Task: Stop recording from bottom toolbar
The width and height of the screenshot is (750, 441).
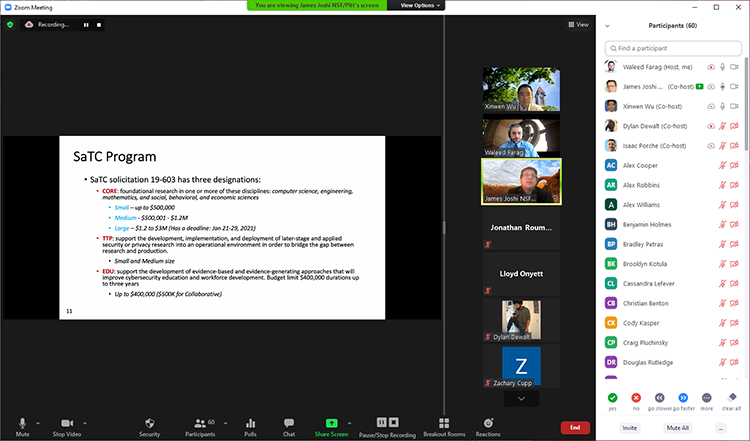Action: (x=394, y=422)
